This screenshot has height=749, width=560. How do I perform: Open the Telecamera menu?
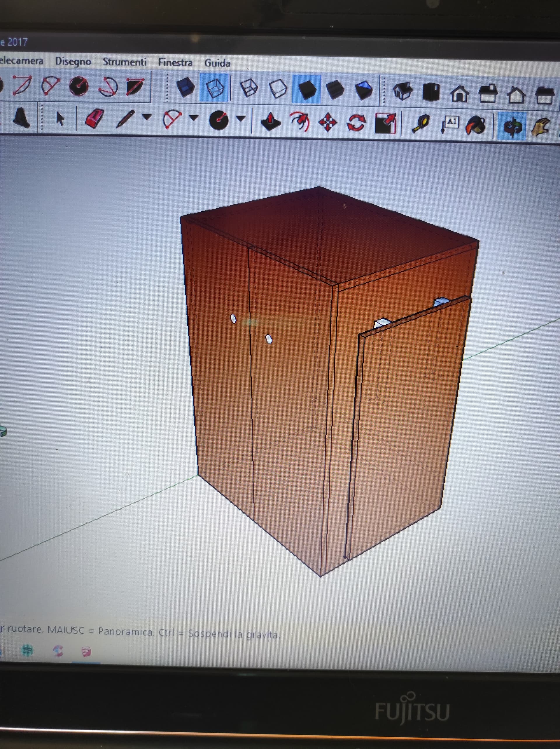[21, 61]
